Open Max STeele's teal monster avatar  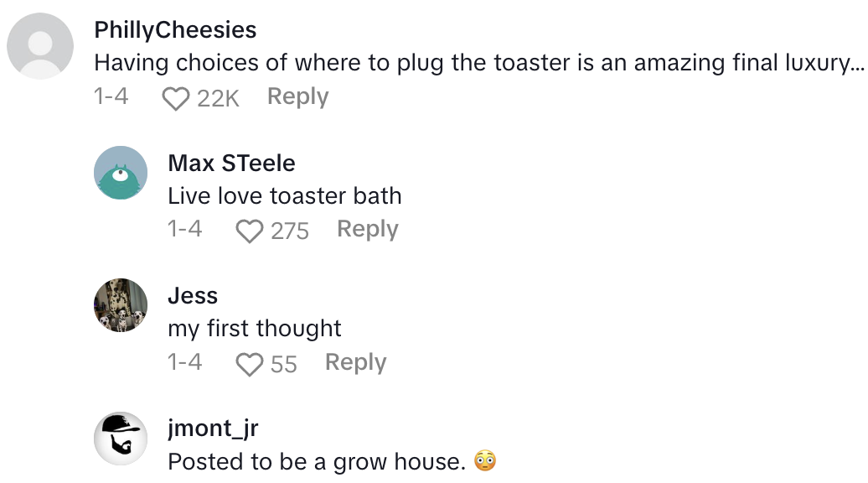pyautogui.click(x=121, y=173)
